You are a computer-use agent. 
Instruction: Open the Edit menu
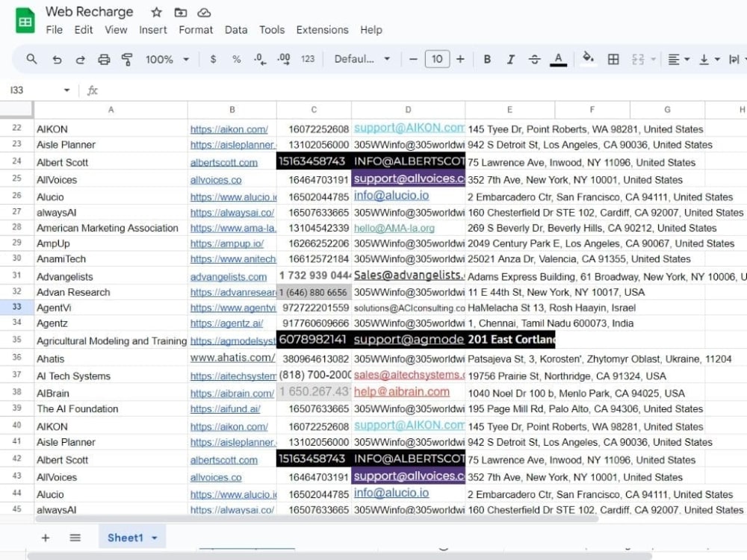coord(84,30)
